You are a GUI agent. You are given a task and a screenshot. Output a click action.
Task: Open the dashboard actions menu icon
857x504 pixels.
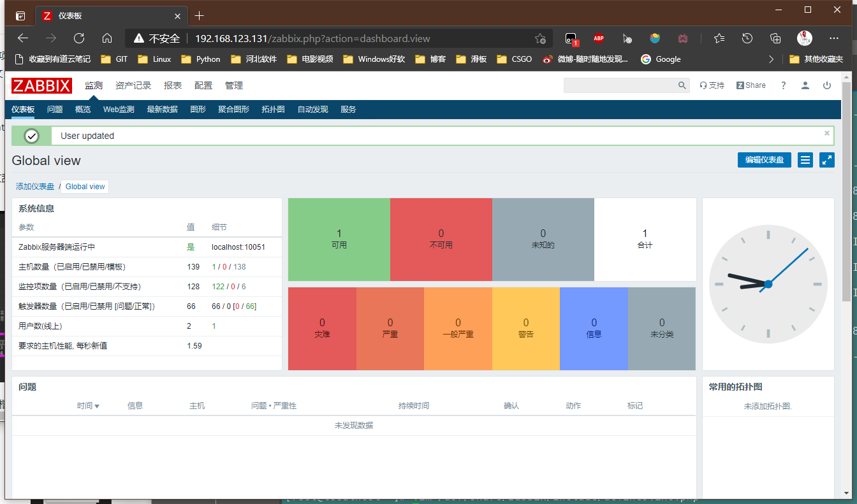(x=805, y=160)
